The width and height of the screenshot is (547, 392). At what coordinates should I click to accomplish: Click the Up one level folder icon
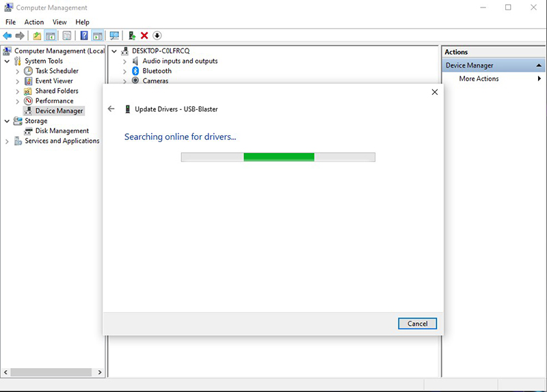point(37,36)
